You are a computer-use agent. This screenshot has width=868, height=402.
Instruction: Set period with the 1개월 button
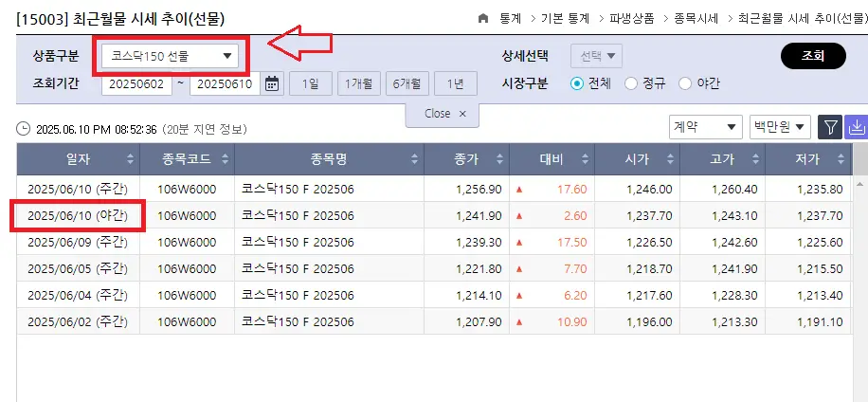359,83
